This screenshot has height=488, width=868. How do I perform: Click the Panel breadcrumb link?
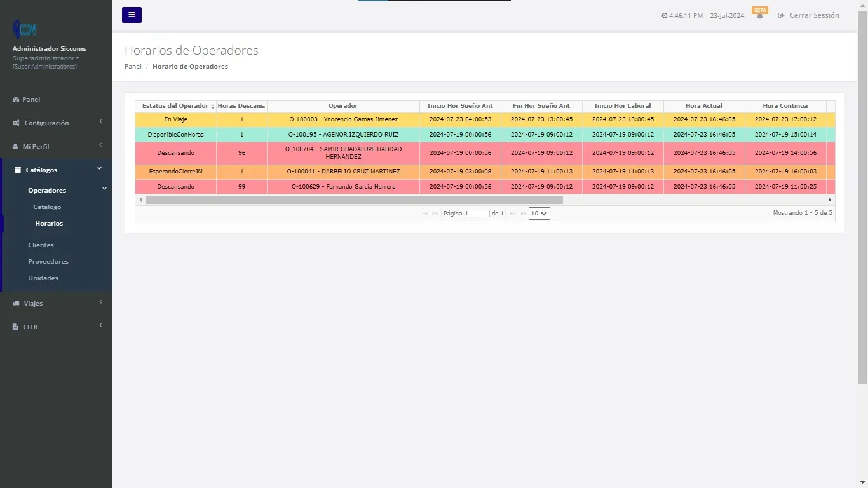click(x=133, y=66)
